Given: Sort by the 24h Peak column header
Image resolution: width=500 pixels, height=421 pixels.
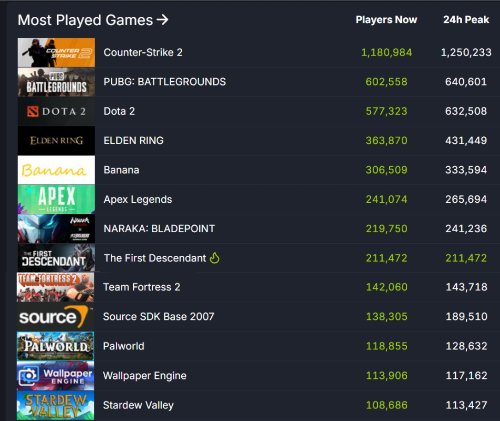Looking at the screenshot, I should (466, 20).
